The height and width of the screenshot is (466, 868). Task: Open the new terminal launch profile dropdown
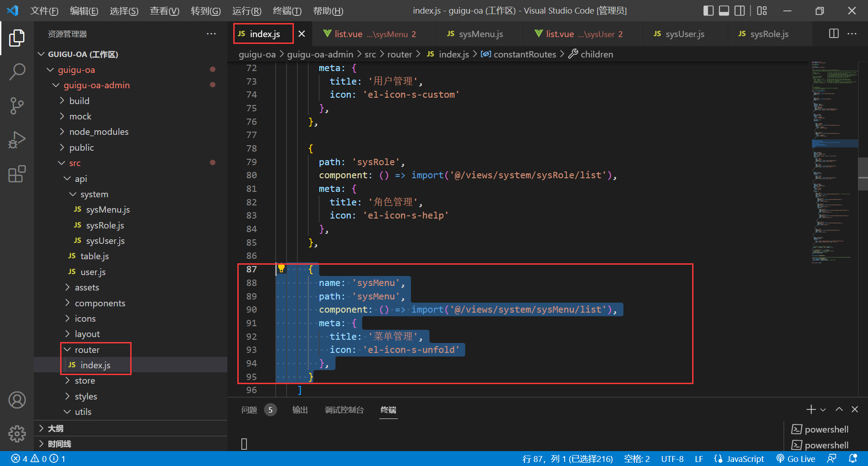[823, 409]
